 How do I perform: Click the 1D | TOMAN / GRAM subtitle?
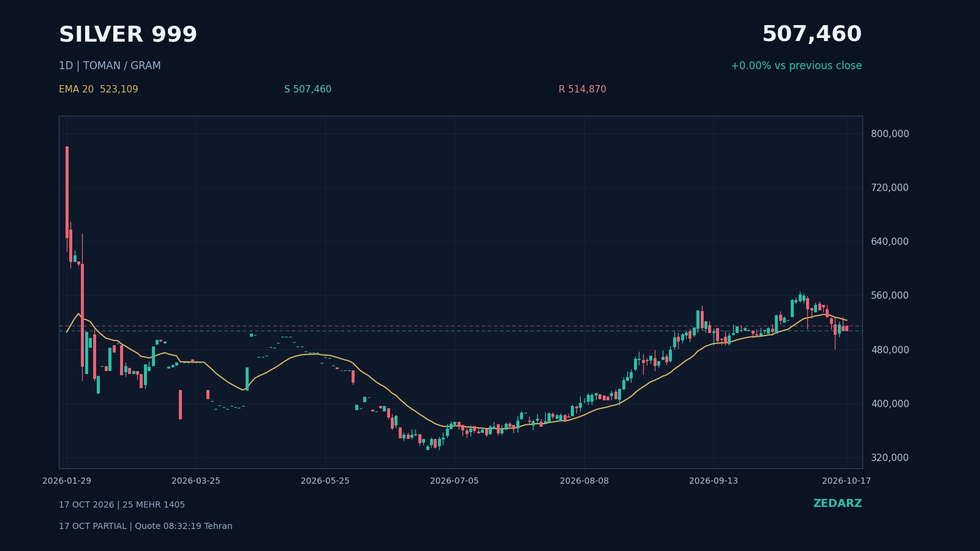110,66
